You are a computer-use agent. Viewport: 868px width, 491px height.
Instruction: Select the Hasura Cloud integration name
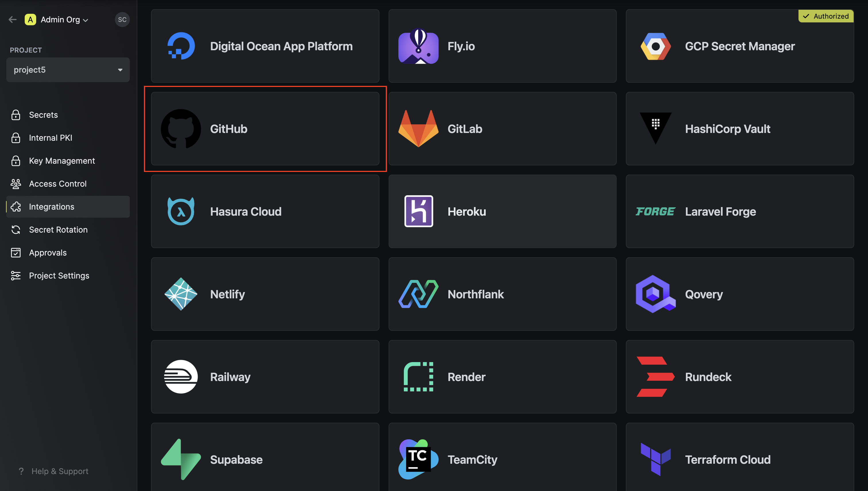coord(246,211)
